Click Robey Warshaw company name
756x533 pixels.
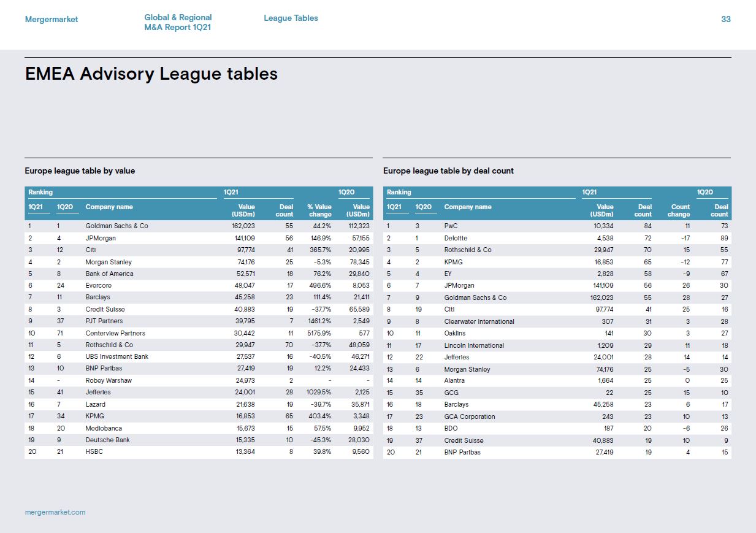pos(109,380)
